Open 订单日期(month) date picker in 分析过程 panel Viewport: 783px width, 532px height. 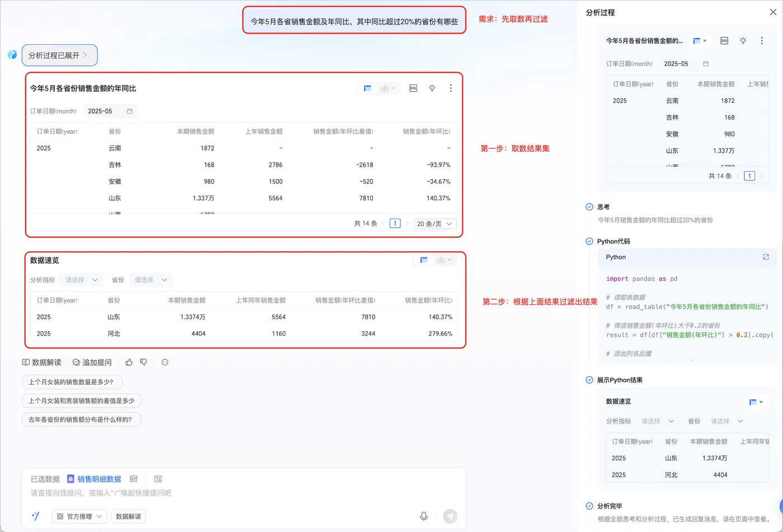pos(686,64)
